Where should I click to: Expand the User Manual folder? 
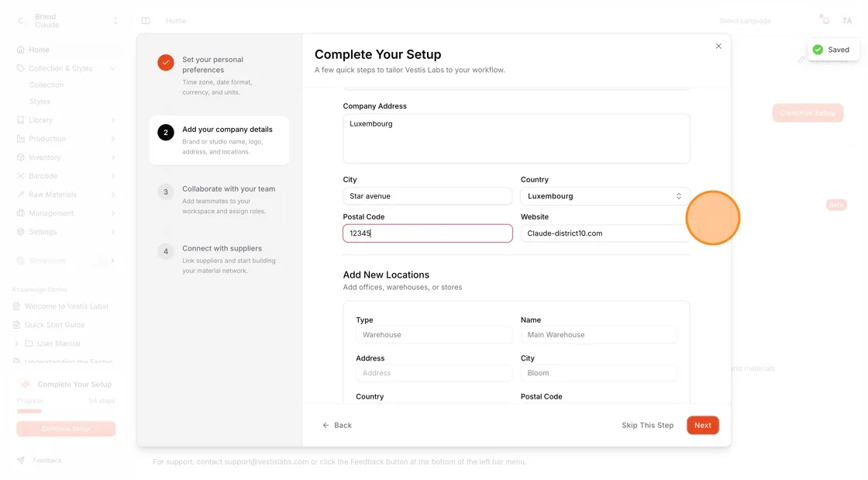point(16,344)
